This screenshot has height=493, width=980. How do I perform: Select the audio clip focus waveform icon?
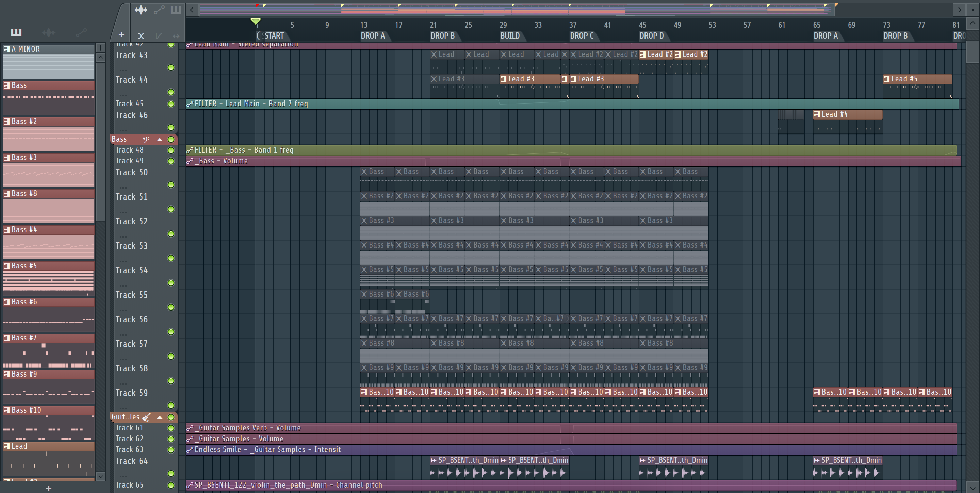pyautogui.click(x=141, y=10)
